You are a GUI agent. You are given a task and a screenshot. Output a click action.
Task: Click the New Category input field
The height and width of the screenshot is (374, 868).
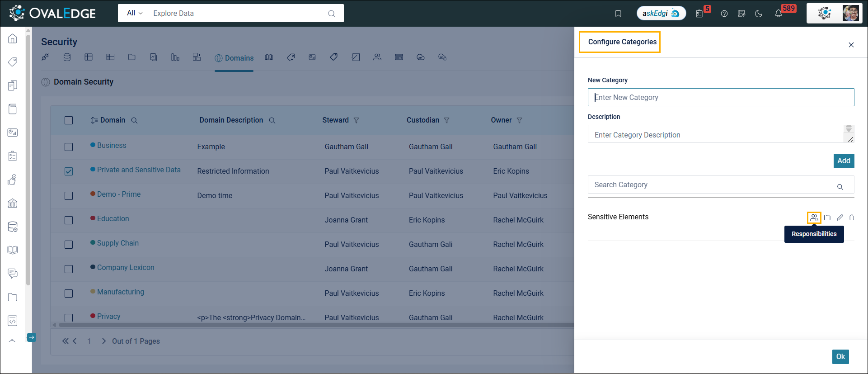pos(720,97)
